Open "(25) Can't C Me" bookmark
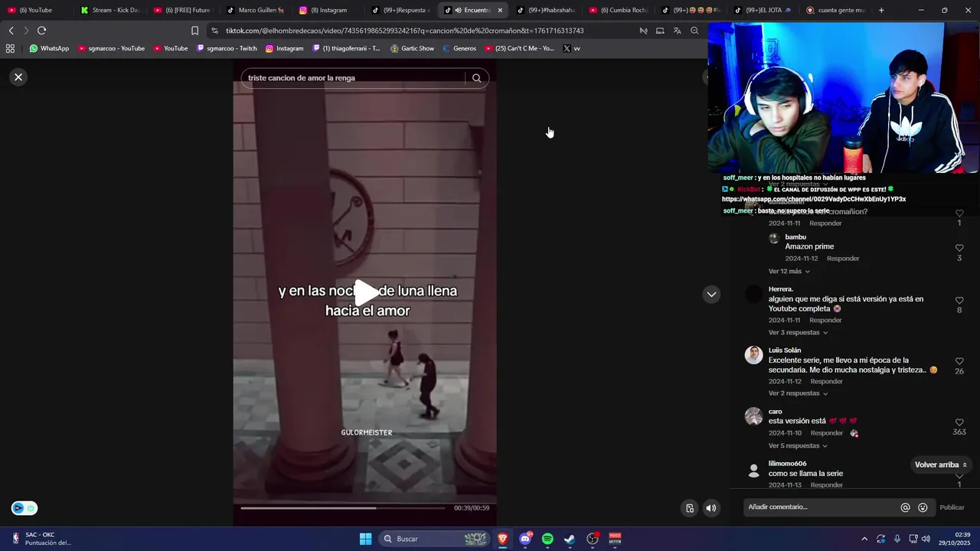Viewport: 980px width, 551px height. pos(519,48)
